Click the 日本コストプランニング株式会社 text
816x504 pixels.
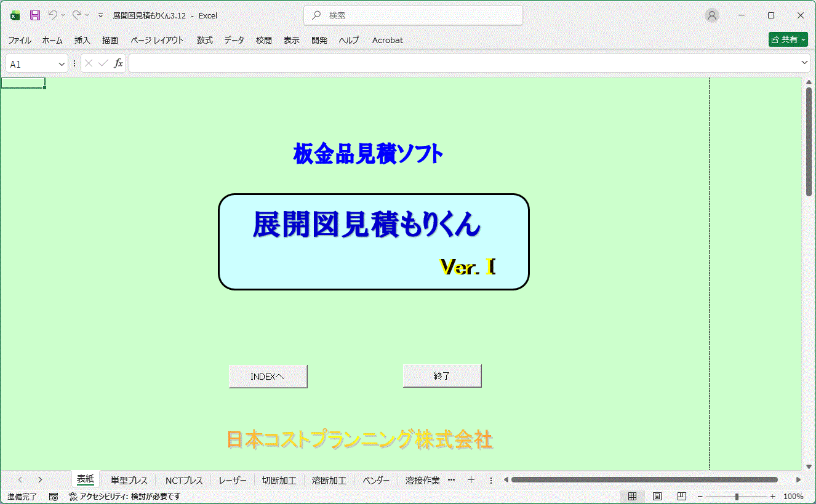pos(360,439)
